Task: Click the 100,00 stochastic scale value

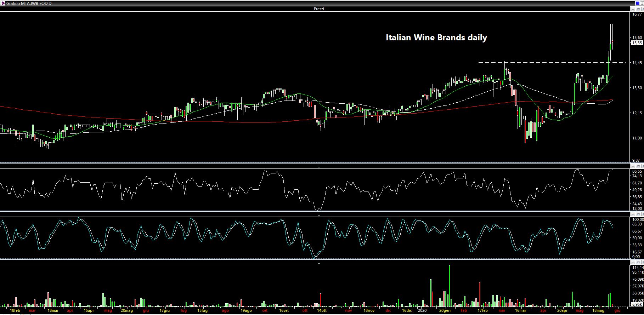Action: click(638, 219)
